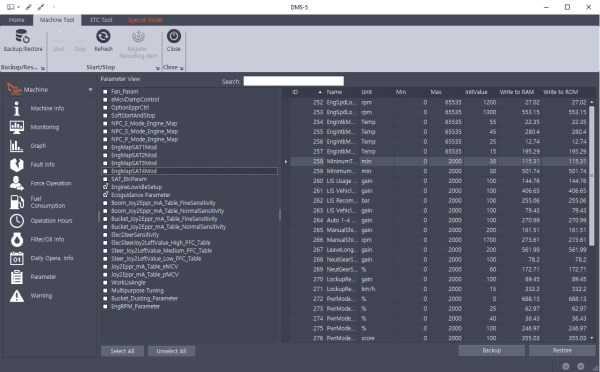This screenshot has height=372, width=600.
Task: Open the Warning triangle icon
Action: click(x=16, y=296)
